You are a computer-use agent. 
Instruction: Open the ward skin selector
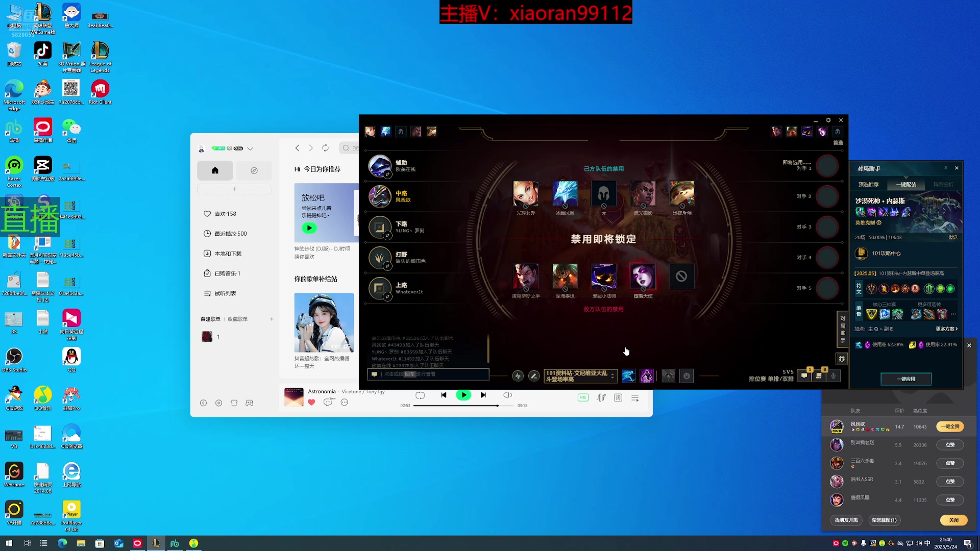[668, 376]
